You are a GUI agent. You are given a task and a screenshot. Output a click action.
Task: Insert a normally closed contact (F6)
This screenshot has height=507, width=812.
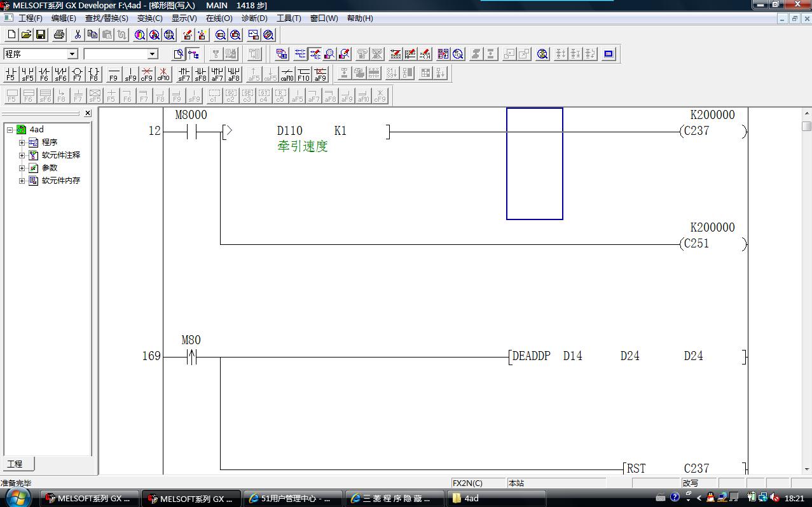(x=44, y=74)
